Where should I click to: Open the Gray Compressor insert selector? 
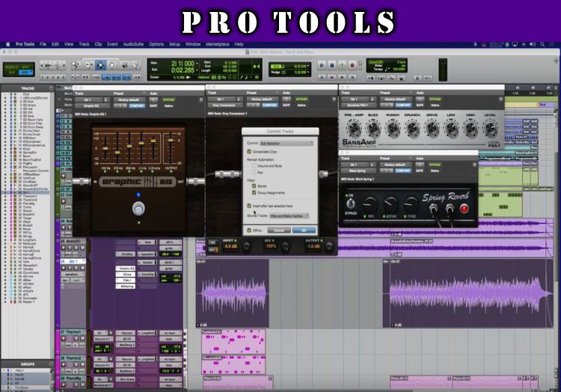225,105
